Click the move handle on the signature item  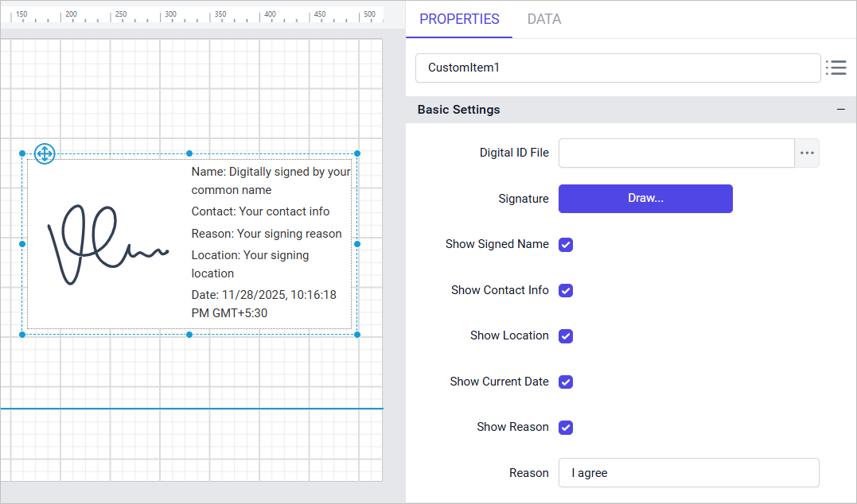tap(45, 153)
